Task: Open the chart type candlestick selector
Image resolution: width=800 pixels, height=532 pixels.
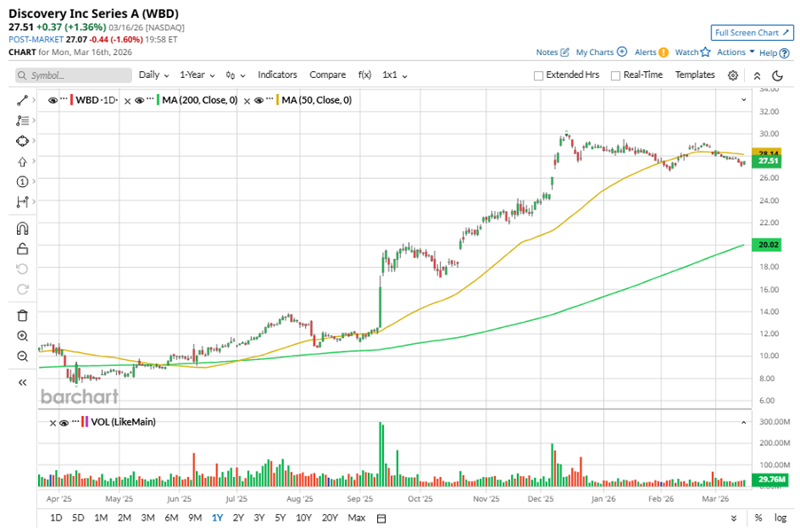Action: pyautogui.click(x=235, y=75)
